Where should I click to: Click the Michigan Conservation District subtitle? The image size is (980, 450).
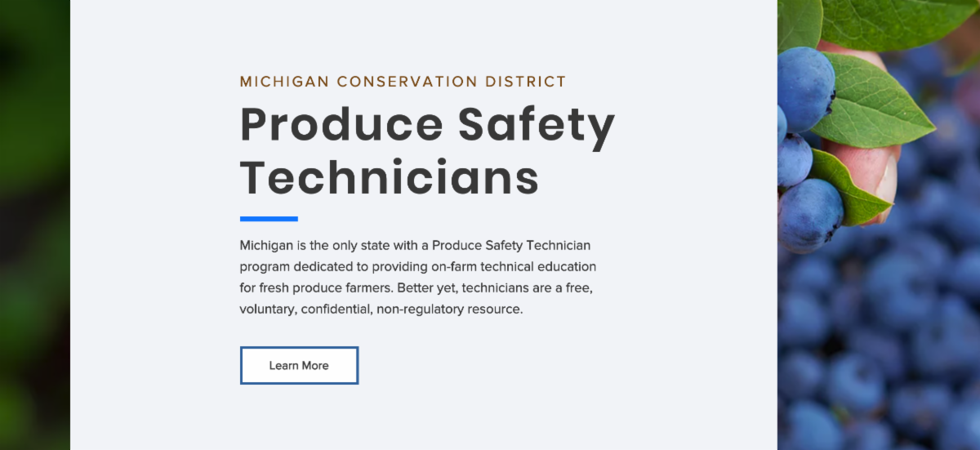[403, 82]
